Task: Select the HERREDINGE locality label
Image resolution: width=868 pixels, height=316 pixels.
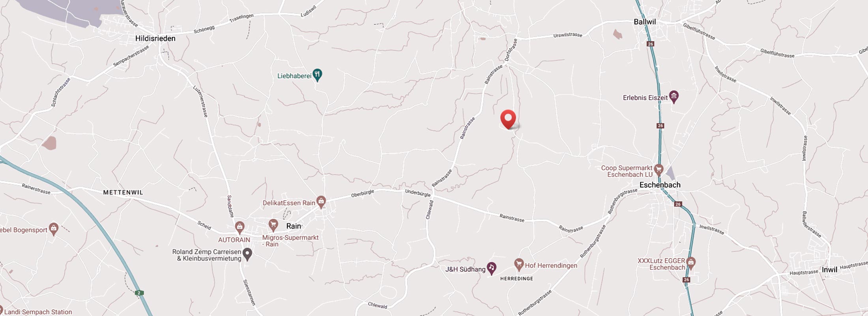Action: click(516, 278)
